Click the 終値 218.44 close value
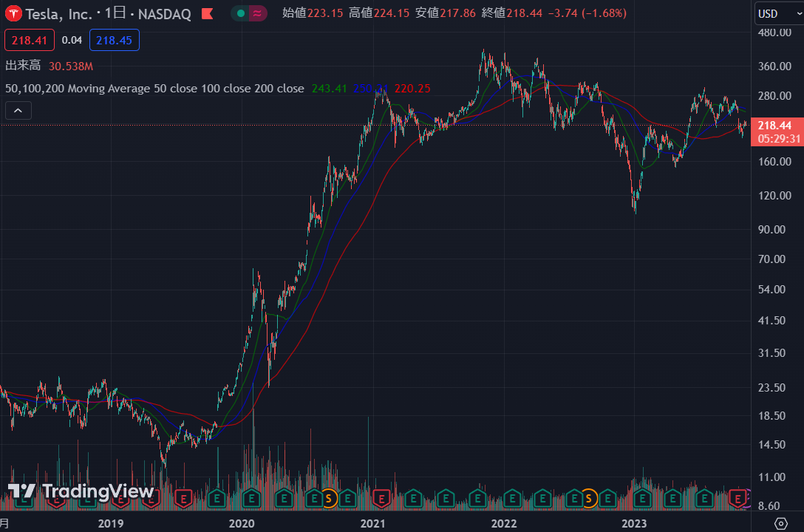 (511, 13)
